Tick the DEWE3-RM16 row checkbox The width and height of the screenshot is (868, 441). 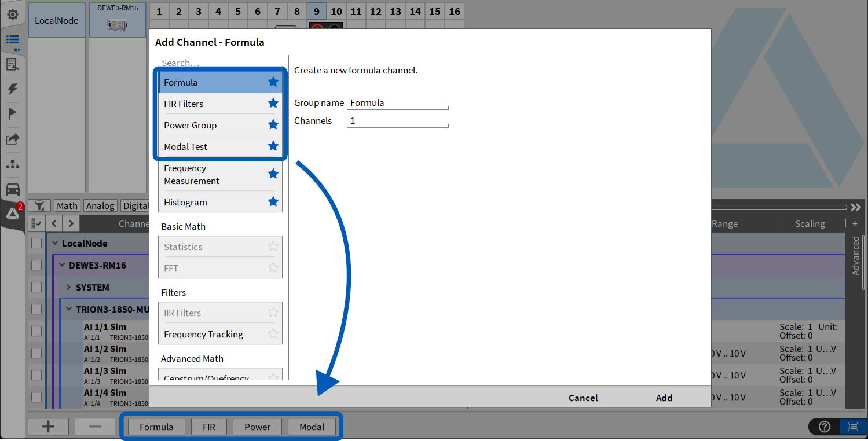click(36, 265)
